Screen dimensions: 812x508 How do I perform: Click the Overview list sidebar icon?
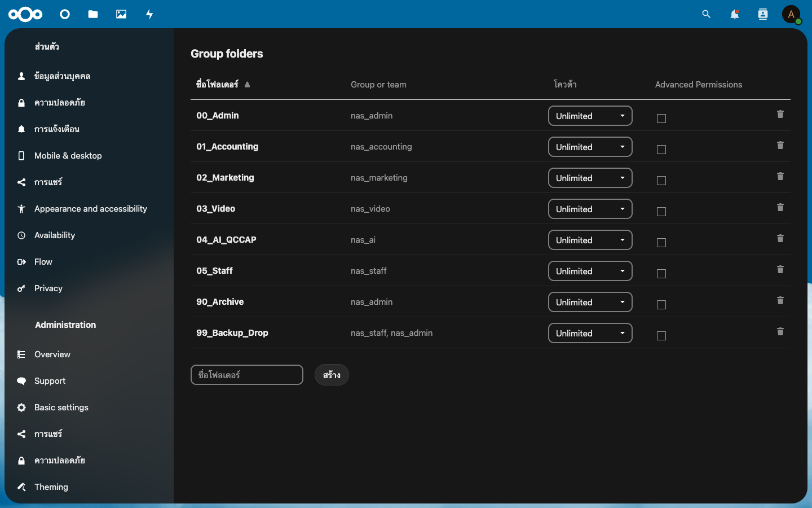point(21,354)
